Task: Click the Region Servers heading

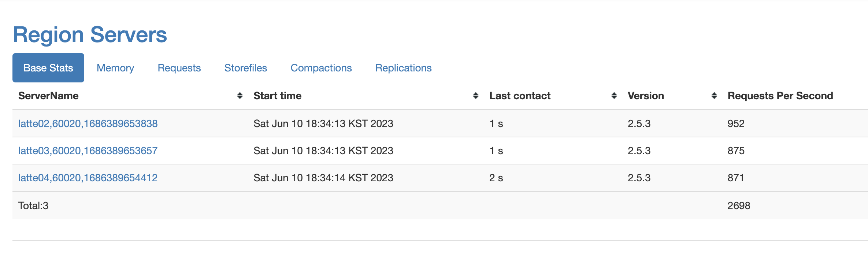Action: tap(90, 35)
